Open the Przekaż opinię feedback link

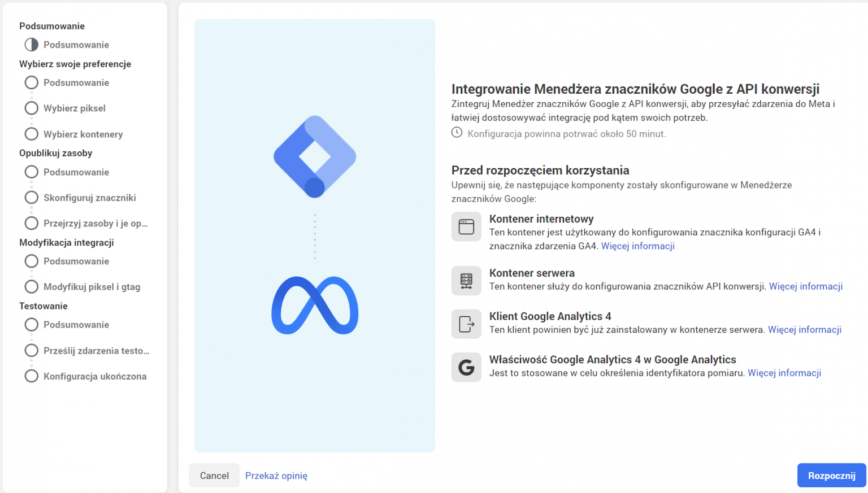click(276, 475)
